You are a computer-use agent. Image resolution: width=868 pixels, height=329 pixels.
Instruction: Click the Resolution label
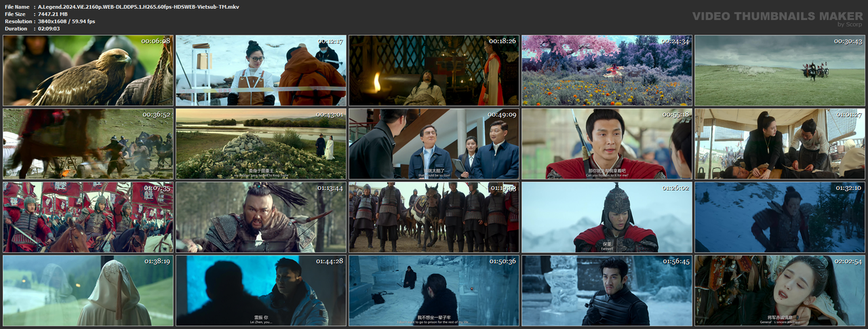[x=18, y=22]
